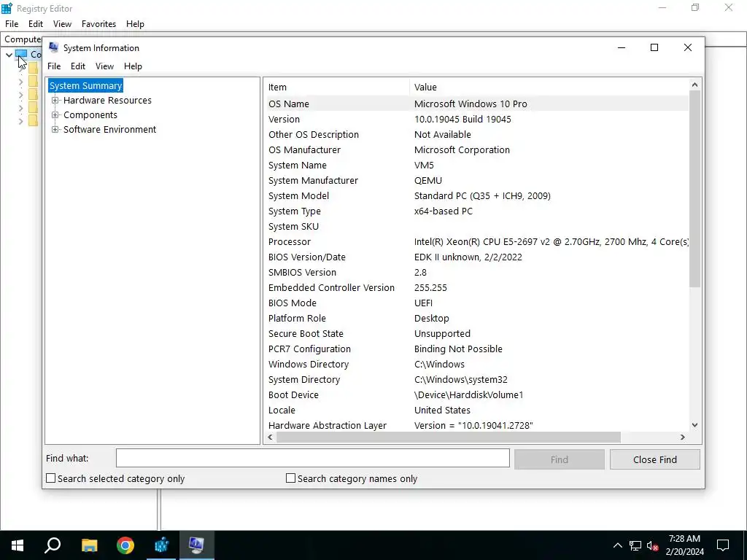Select System Summary tree item
Screen dimensions: 747x560
coord(86,86)
